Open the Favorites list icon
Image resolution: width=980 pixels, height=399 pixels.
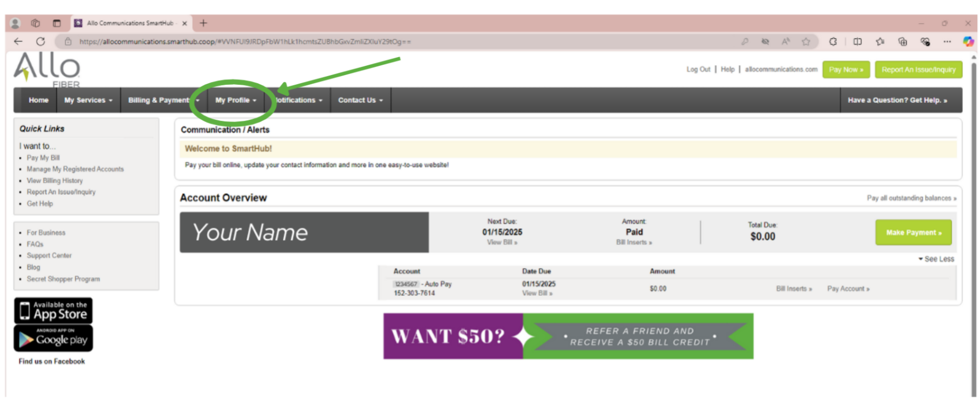(880, 42)
